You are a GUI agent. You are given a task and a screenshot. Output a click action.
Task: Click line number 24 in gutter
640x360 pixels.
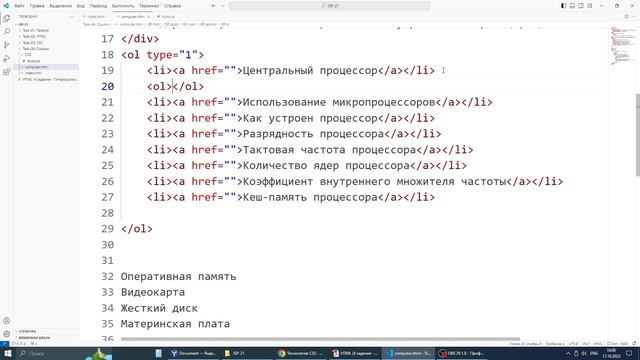click(x=107, y=150)
